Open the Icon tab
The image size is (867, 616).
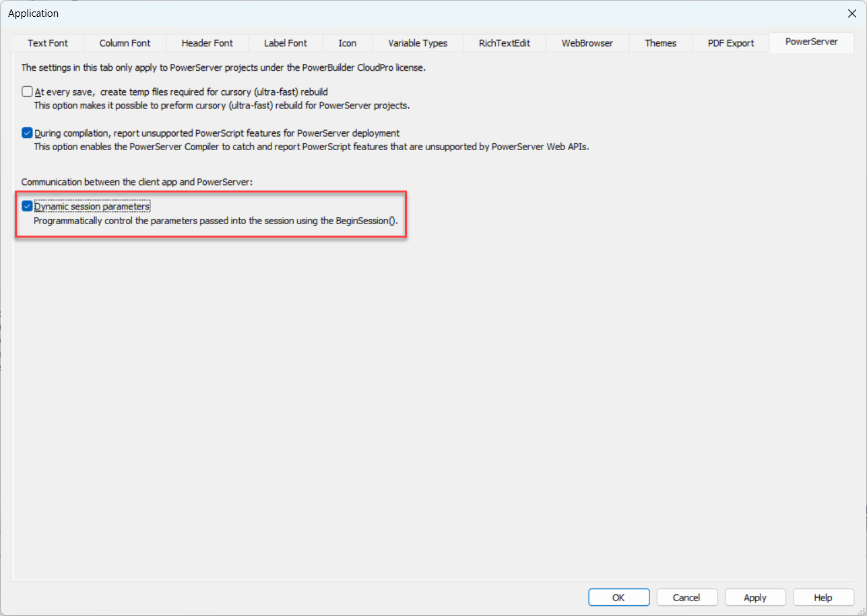tap(347, 43)
